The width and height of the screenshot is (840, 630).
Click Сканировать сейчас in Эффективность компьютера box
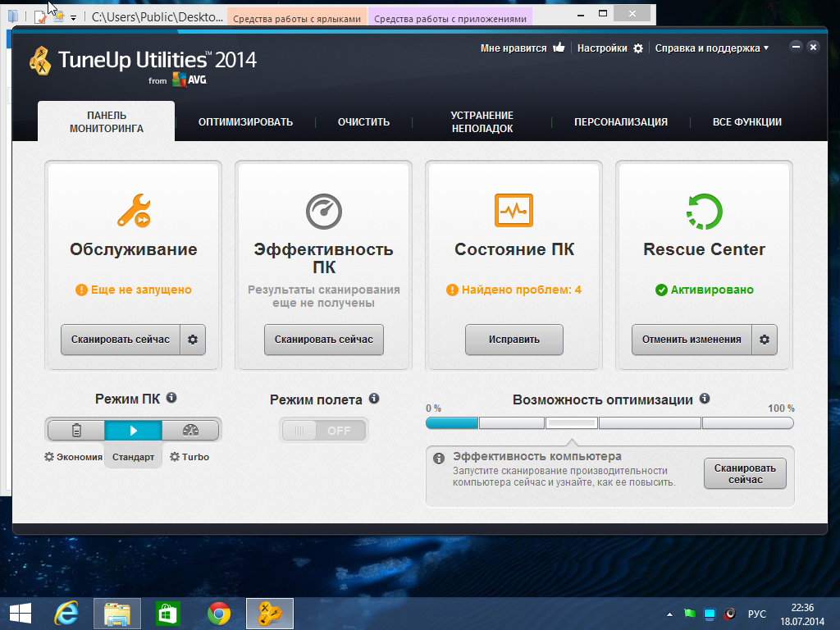click(x=745, y=473)
